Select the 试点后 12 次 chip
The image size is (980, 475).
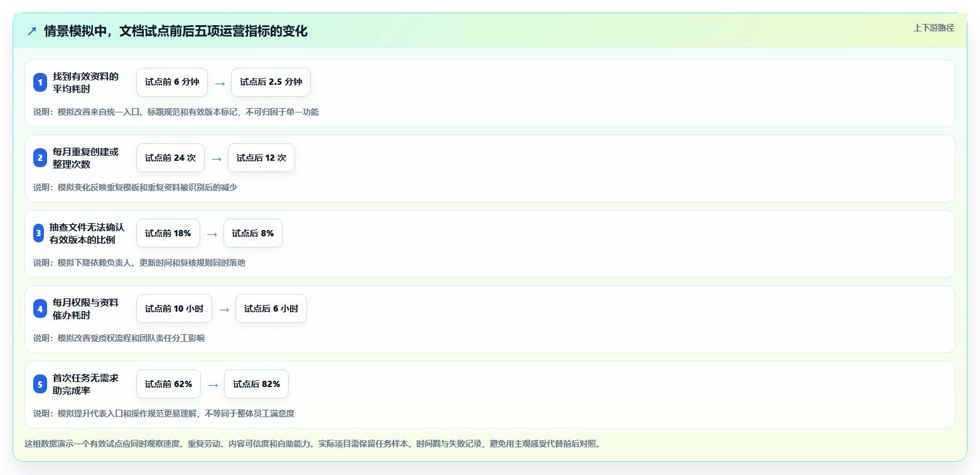[261, 158]
